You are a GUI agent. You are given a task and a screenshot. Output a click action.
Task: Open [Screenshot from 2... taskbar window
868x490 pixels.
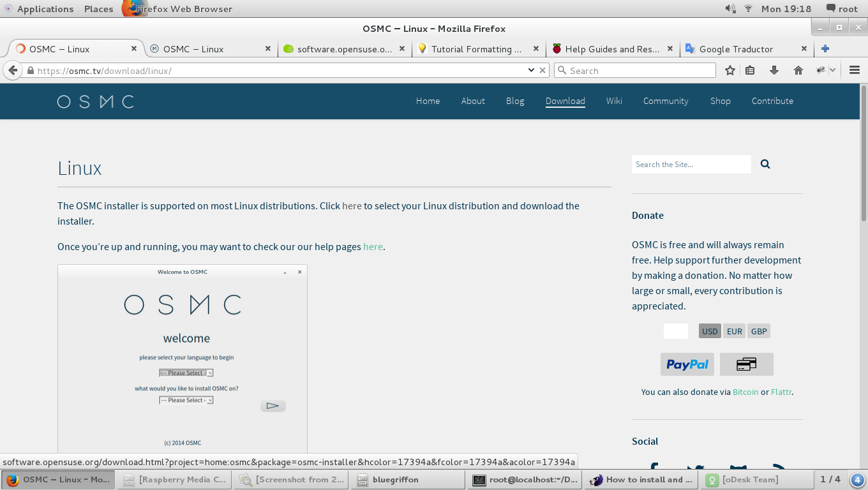click(292, 480)
